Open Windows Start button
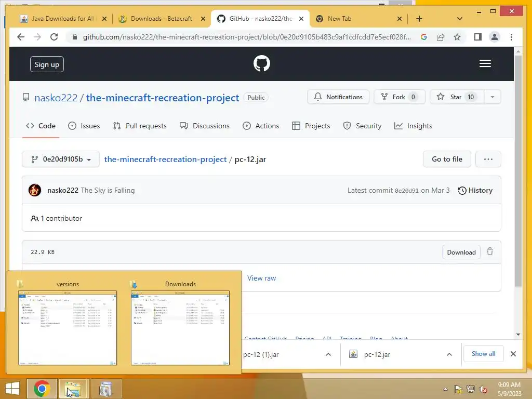 [12, 389]
